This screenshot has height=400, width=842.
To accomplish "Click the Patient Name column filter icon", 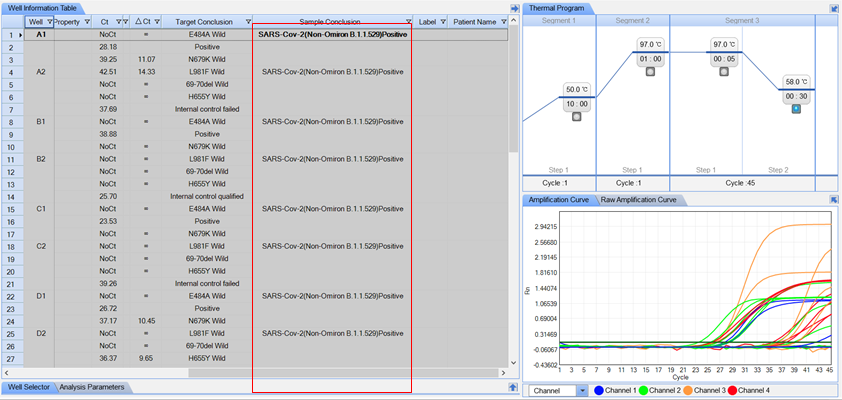I will (503, 21).
